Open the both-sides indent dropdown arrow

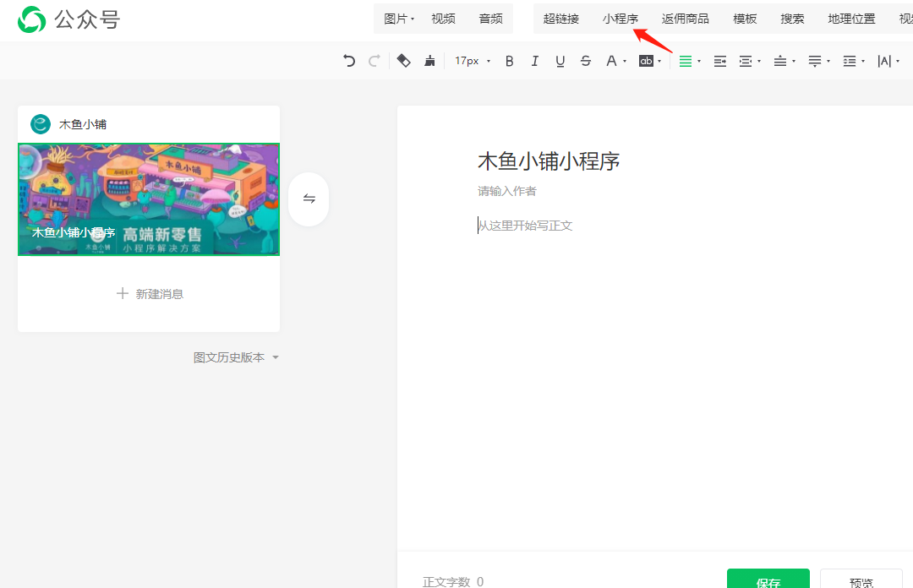758,61
